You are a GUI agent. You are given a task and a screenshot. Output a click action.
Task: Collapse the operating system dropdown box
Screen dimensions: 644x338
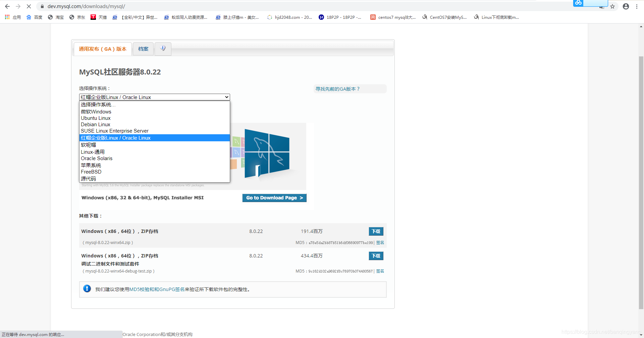155,97
